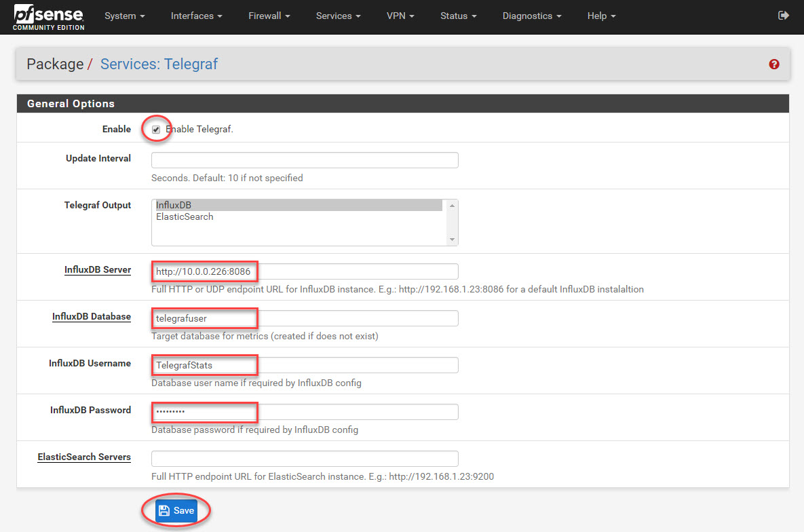Image resolution: width=804 pixels, height=532 pixels.
Task: Focus the Update Interval input field
Action: click(305, 160)
